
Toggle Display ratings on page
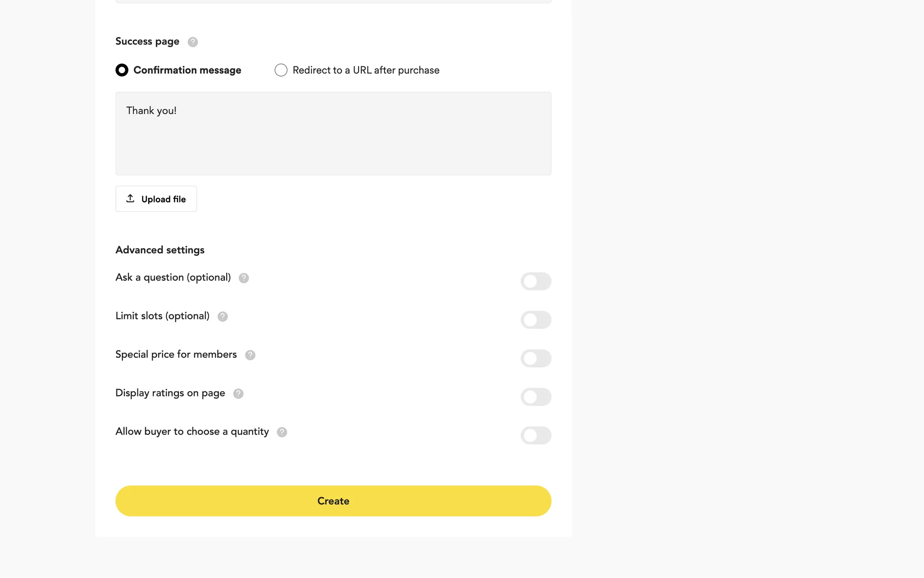point(536,397)
